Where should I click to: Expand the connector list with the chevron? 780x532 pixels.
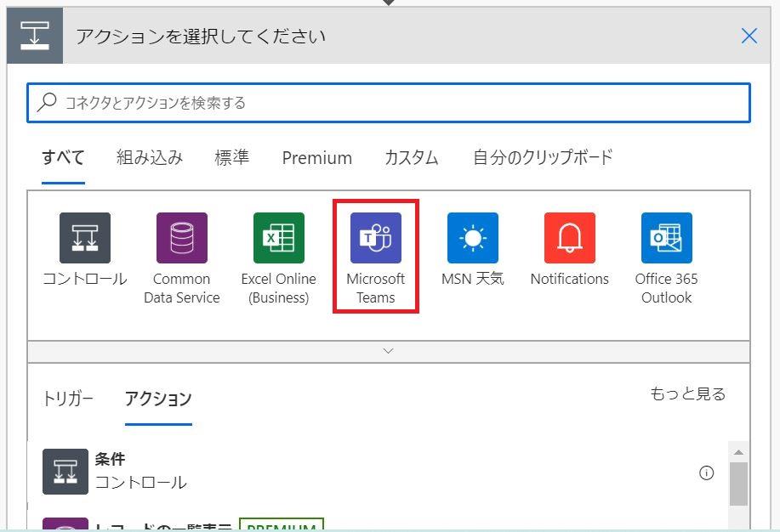(x=389, y=351)
